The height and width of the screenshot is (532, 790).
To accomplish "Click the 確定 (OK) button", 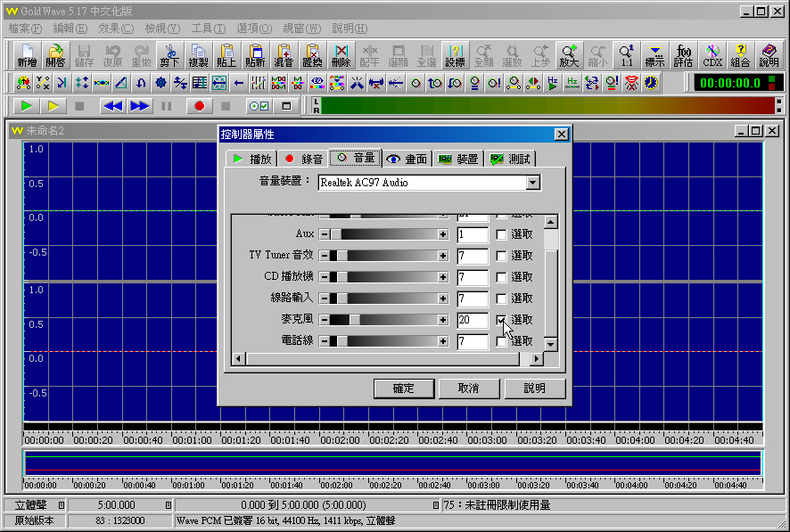I will click(x=404, y=389).
